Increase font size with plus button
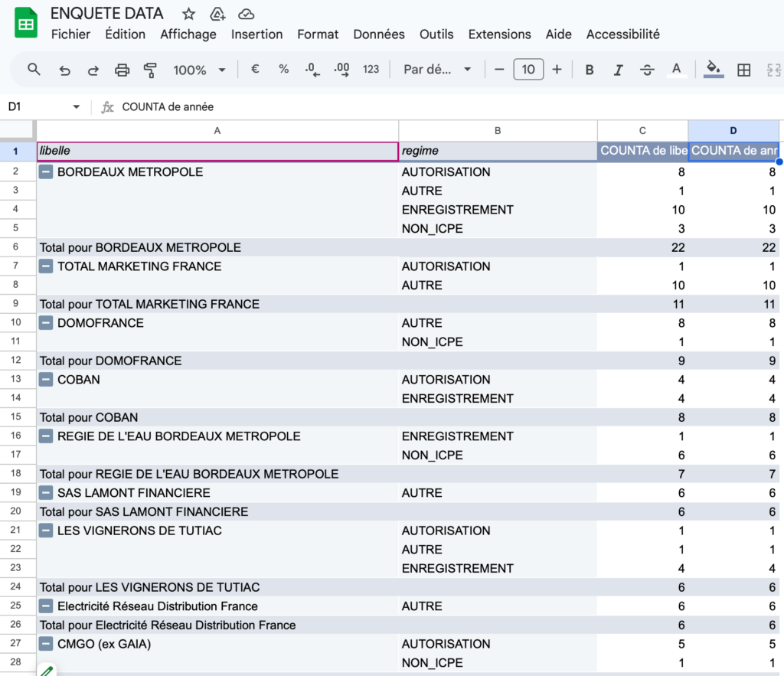Image resolution: width=784 pixels, height=676 pixels. (557, 70)
